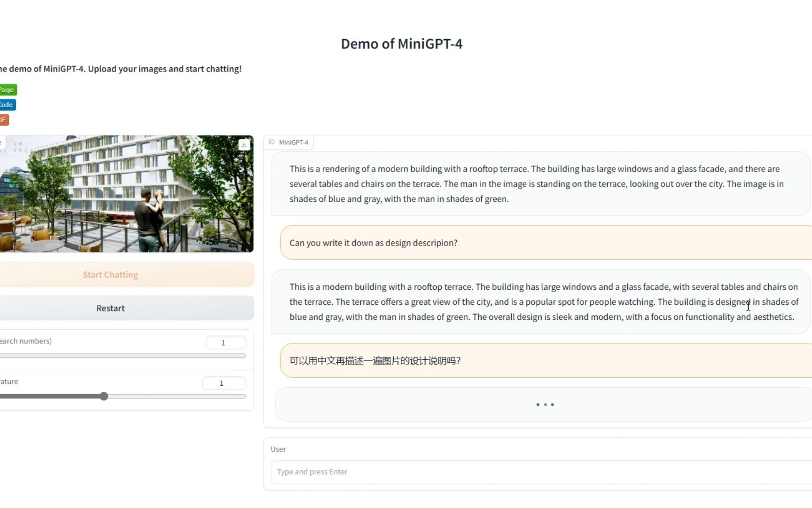Click the Start Chatting button
Image resolution: width=812 pixels, height=508 pixels.
coord(127,274)
